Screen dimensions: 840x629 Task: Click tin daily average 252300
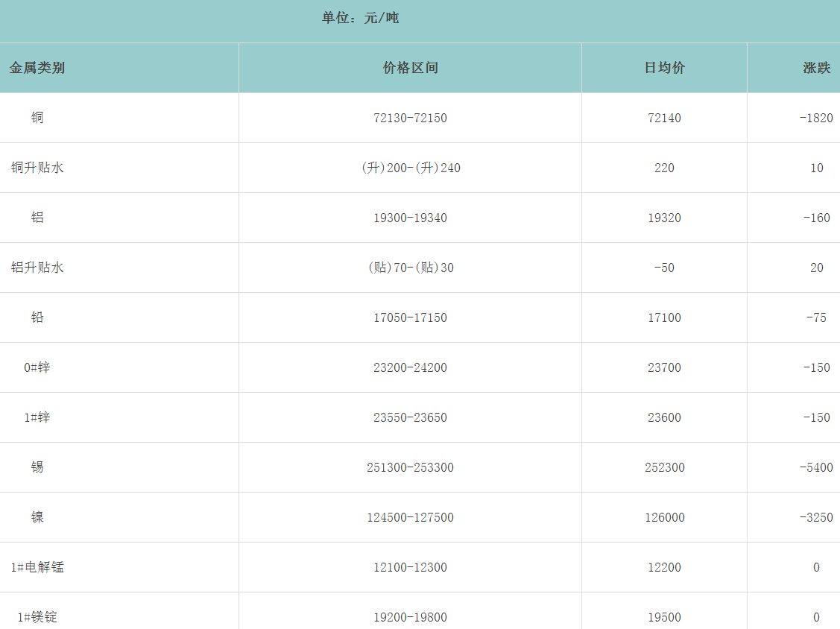tap(664, 467)
